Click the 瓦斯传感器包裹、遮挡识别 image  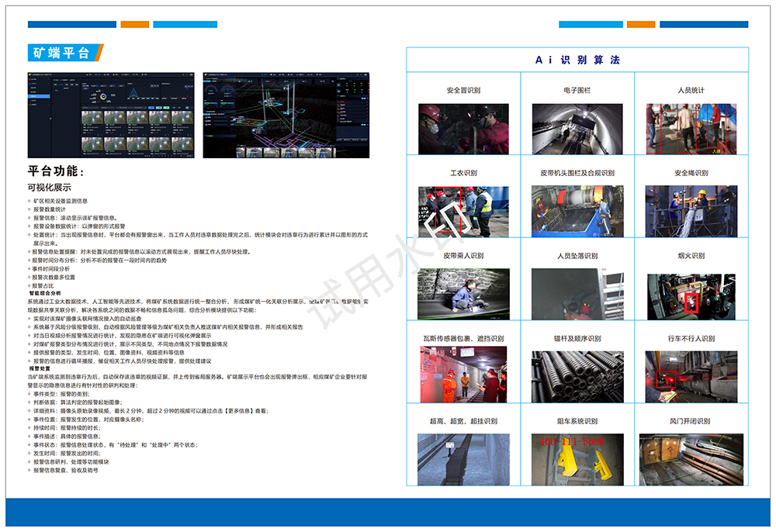463,377
